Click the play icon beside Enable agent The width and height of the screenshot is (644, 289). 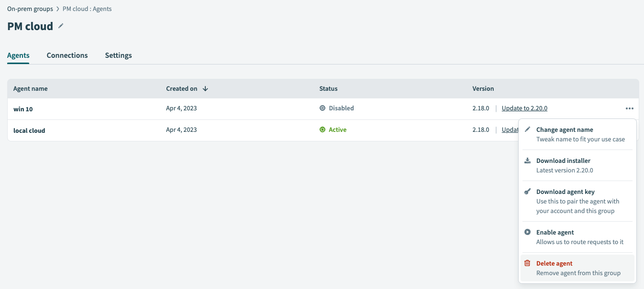(527, 232)
